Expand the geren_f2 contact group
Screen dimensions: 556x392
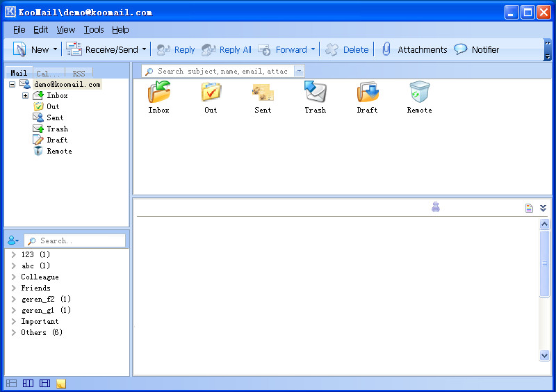(14, 299)
